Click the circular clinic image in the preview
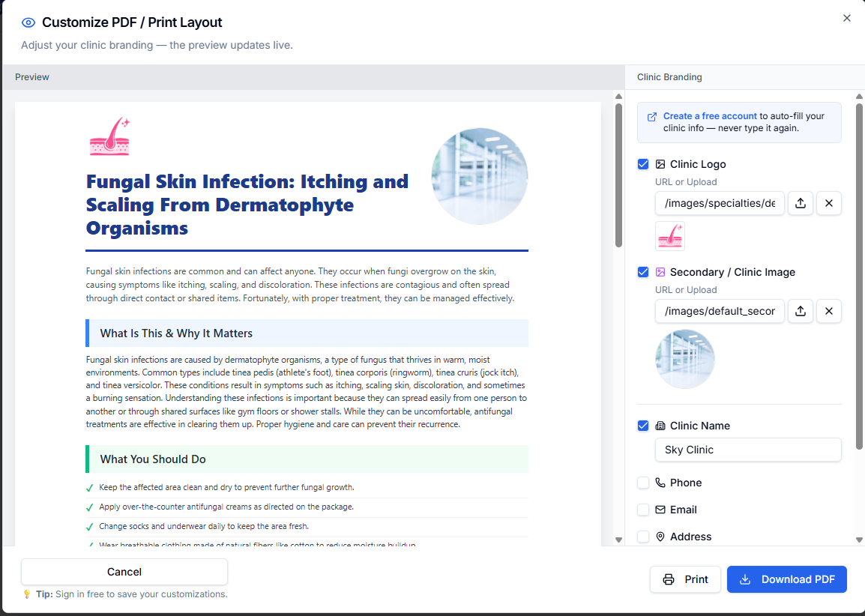The image size is (865, 616). pyautogui.click(x=480, y=176)
